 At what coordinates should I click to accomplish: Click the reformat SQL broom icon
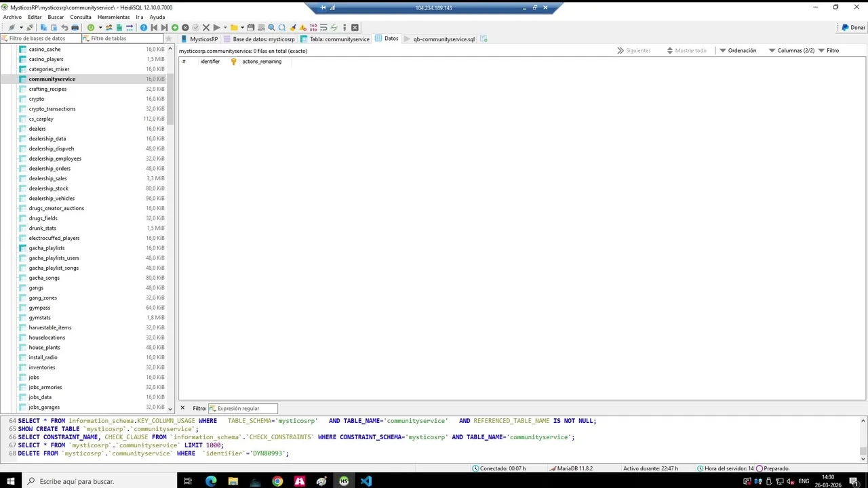click(x=292, y=28)
